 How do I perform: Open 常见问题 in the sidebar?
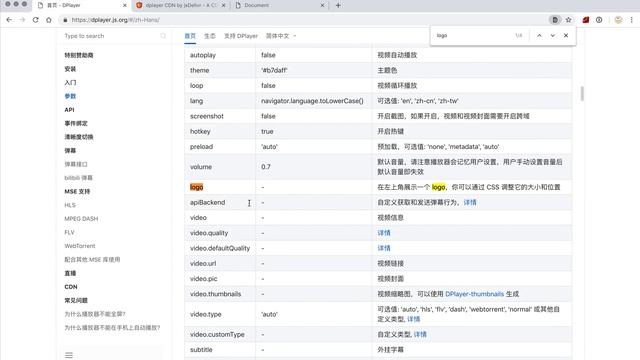pos(76,300)
